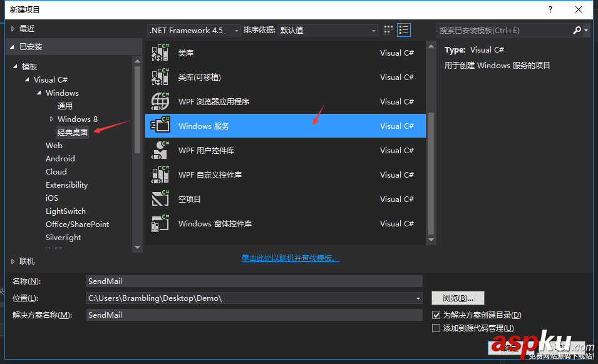This screenshot has height=364, width=598.
Task: Enable 添加到源代码管理 checkbox
Action: (436, 328)
